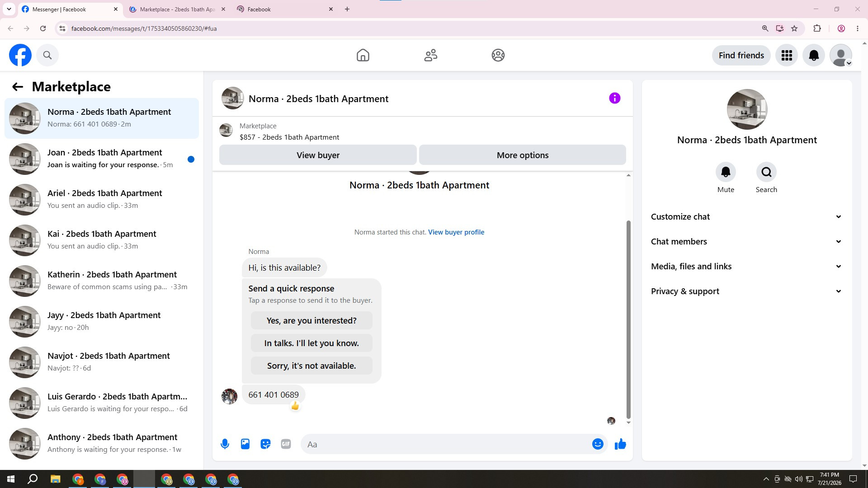This screenshot has height=488, width=868.
Task: Expand the Chat members section
Action: (x=747, y=242)
